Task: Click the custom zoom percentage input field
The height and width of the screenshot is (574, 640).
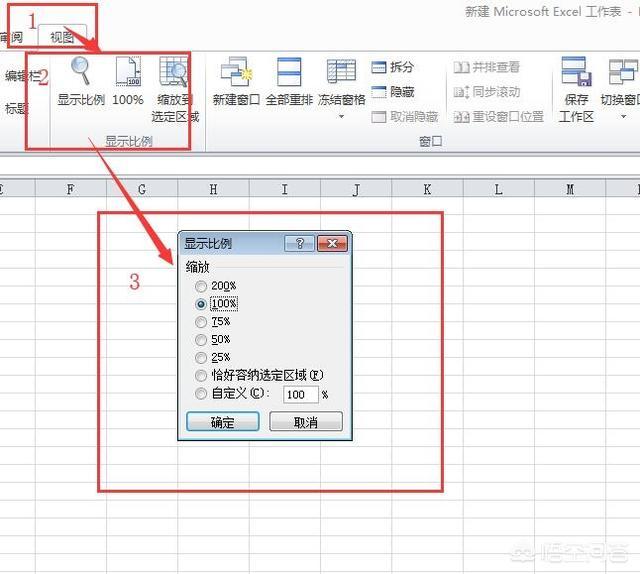Action: [300, 395]
